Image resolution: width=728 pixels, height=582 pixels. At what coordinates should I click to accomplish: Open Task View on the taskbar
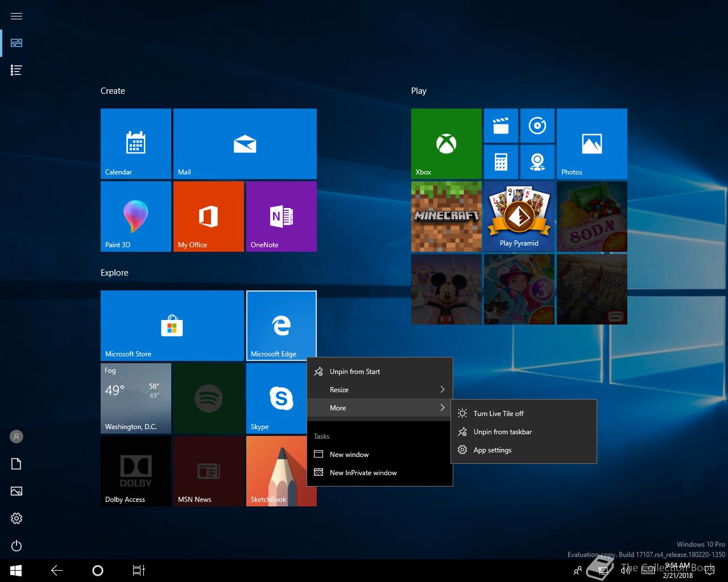pyautogui.click(x=139, y=571)
